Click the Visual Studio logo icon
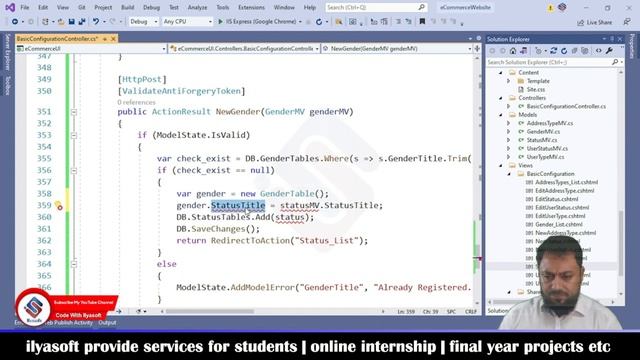 click(x=10, y=7)
